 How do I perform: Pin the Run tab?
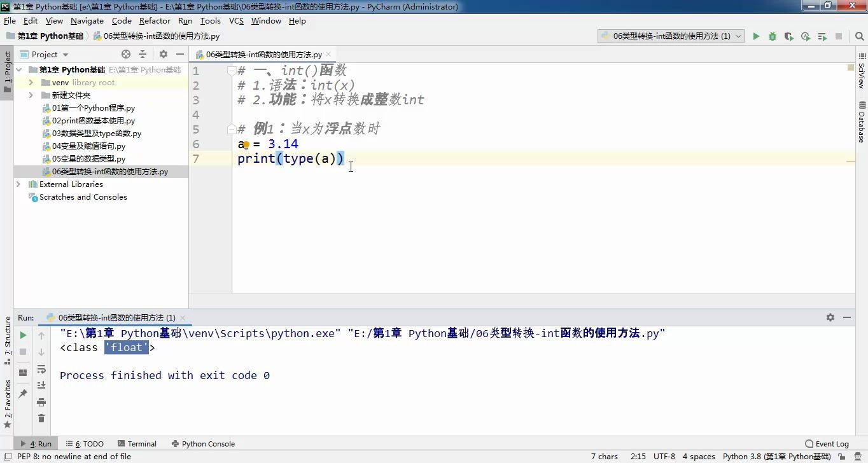[x=23, y=394]
